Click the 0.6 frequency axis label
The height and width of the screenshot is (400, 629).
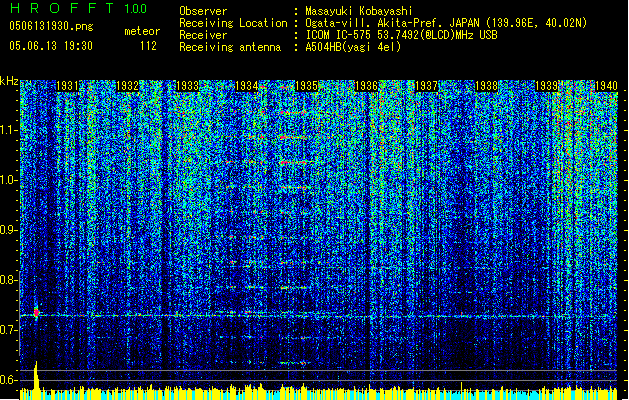click(x=9, y=380)
